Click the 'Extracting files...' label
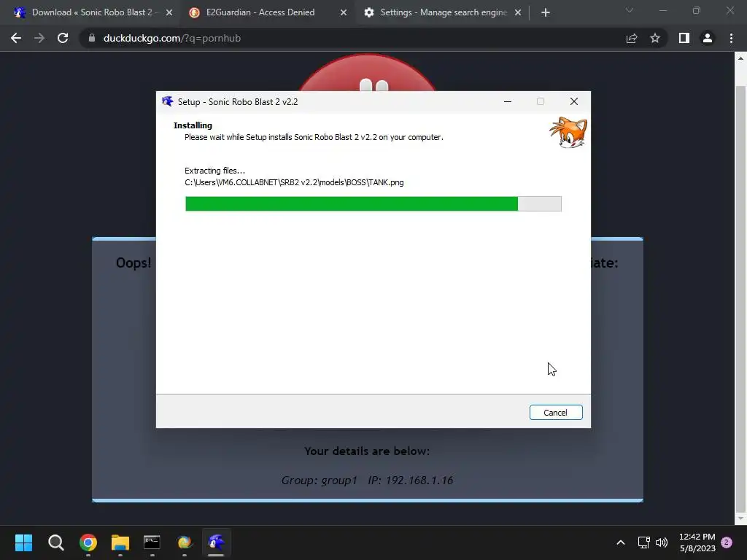 [215, 171]
